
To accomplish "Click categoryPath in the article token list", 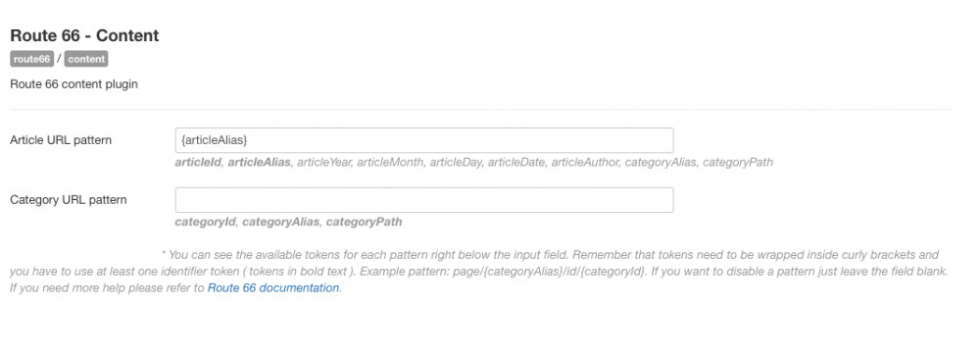I will [738, 162].
